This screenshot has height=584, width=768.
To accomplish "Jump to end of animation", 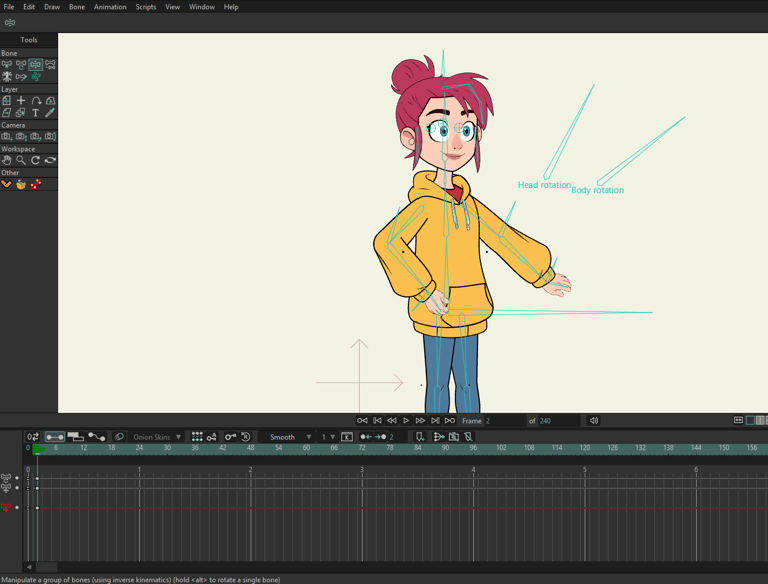I will point(450,420).
